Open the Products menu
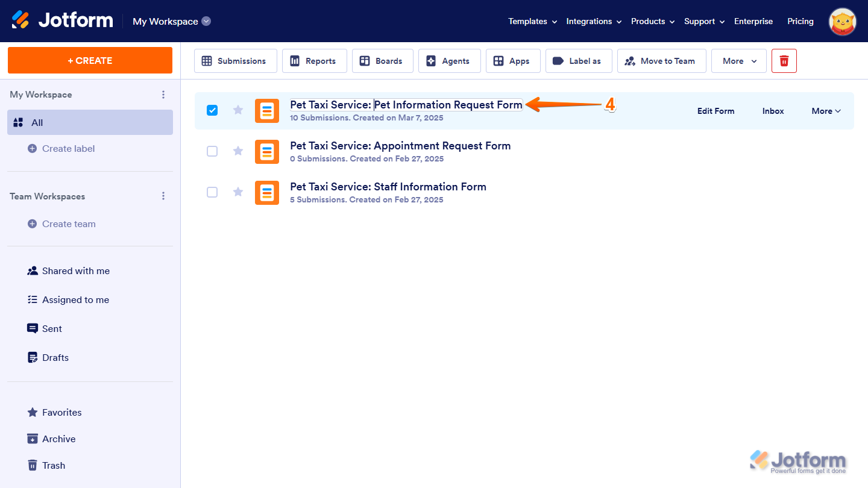 click(x=653, y=21)
